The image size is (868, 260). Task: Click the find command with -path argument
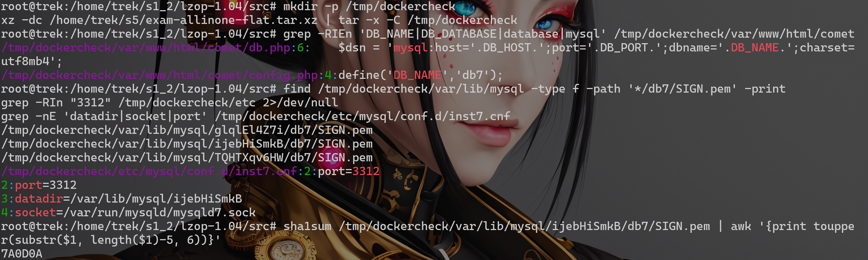coord(535,89)
